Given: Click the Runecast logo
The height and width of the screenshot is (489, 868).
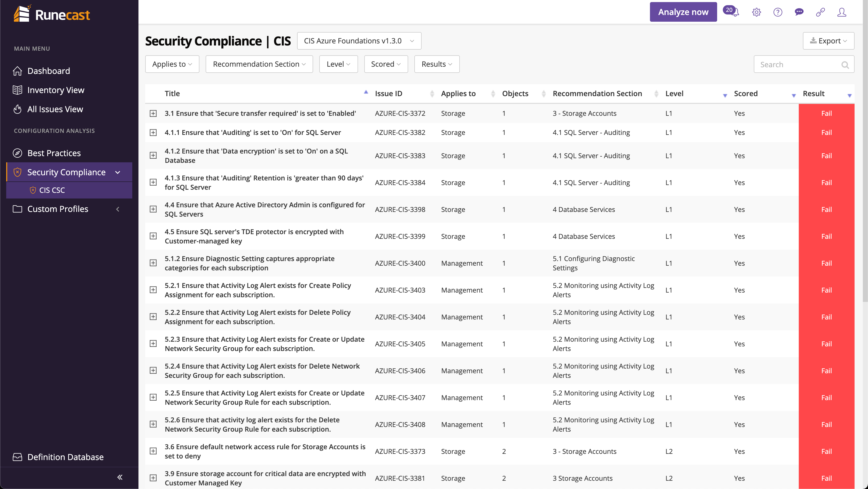Looking at the screenshot, I should pos(52,14).
